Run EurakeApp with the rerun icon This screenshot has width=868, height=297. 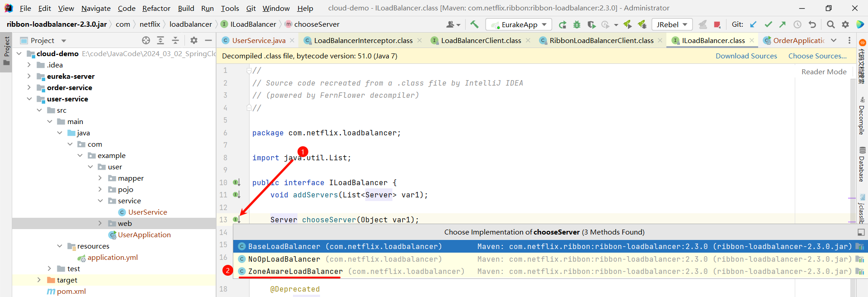coord(562,24)
